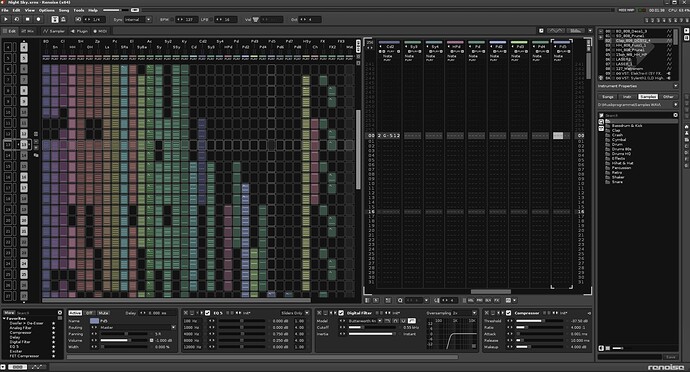Open the Sampler tab
This screenshot has height=372, width=690.
[x=54, y=31]
